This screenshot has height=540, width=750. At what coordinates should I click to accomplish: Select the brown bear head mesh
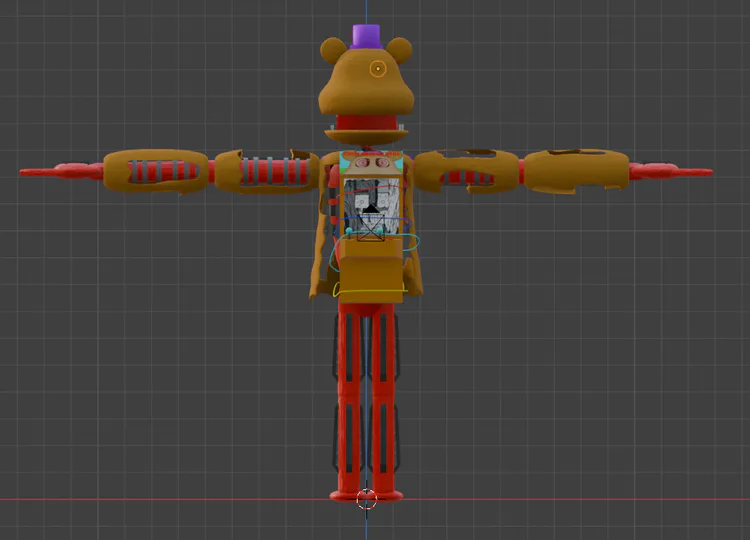366,81
